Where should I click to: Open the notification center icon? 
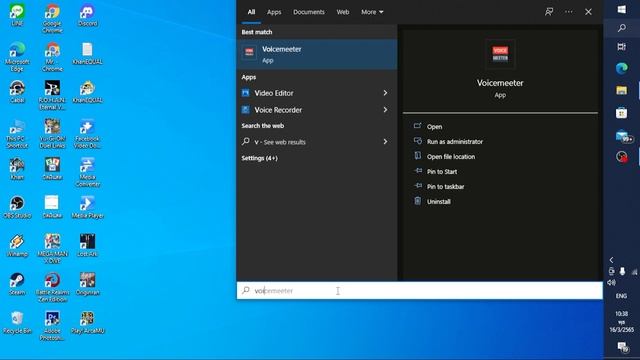[x=622, y=347]
